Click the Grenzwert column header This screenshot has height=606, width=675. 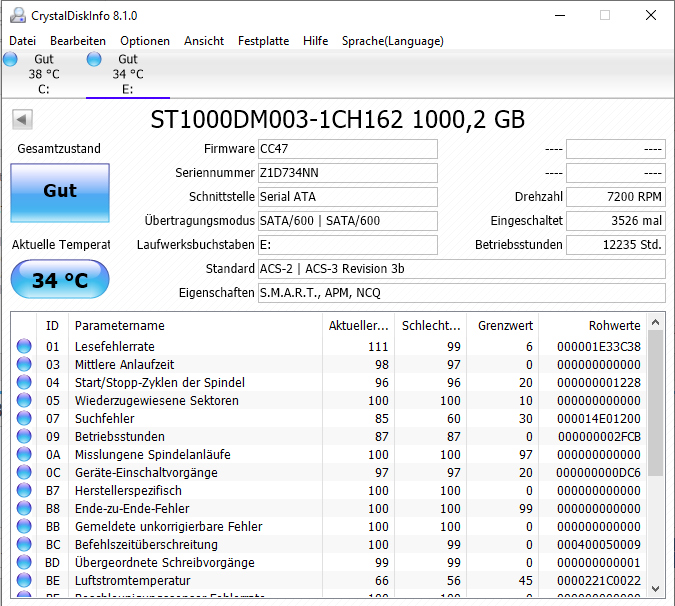coord(502,325)
